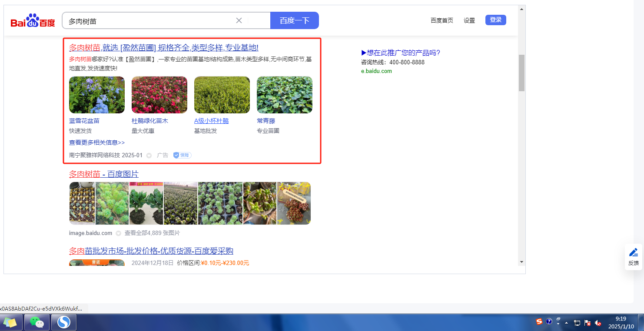Open 查看更多相关信息>> link
The width and height of the screenshot is (644, 331).
[97, 142]
